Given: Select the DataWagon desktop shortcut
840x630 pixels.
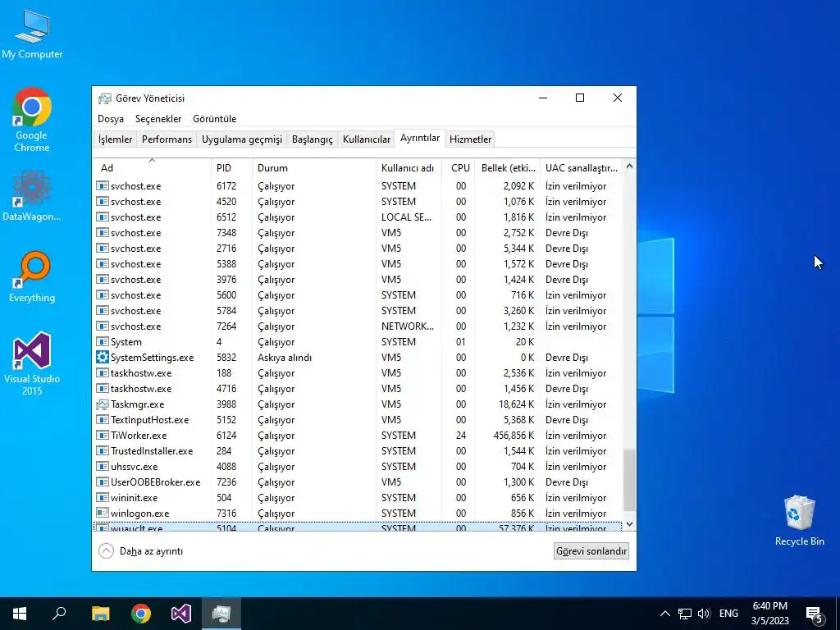Looking at the screenshot, I should pyautogui.click(x=32, y=196).
